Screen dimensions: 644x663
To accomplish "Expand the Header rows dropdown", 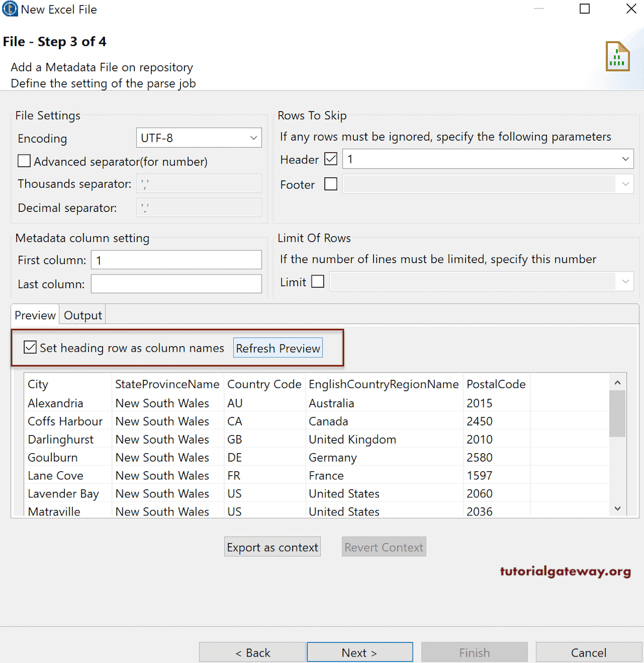I will [x=625, y=159].
